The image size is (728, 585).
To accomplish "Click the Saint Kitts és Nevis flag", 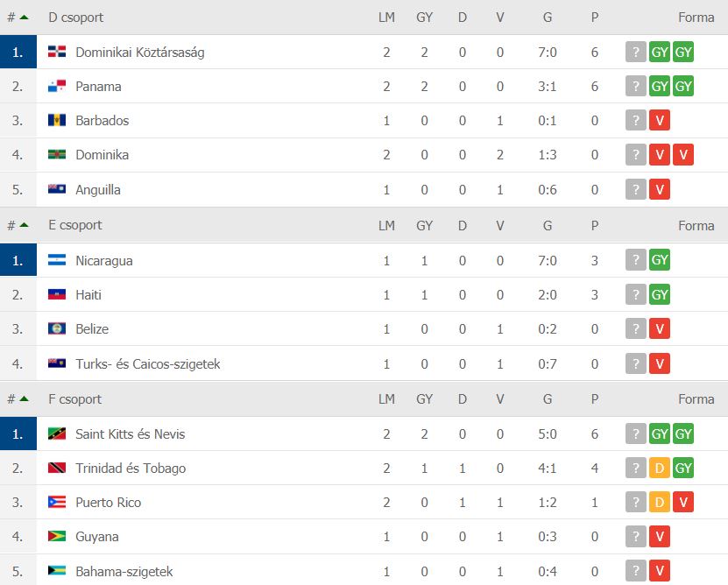I will (x=57, y=433).
